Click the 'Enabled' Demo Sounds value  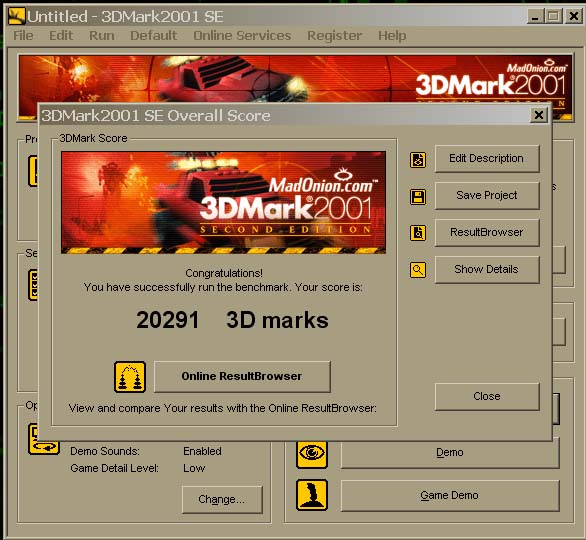202,451
